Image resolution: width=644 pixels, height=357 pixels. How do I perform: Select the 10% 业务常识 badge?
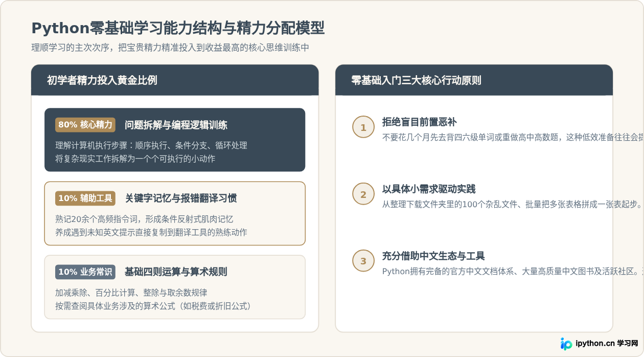coord(85,272)
